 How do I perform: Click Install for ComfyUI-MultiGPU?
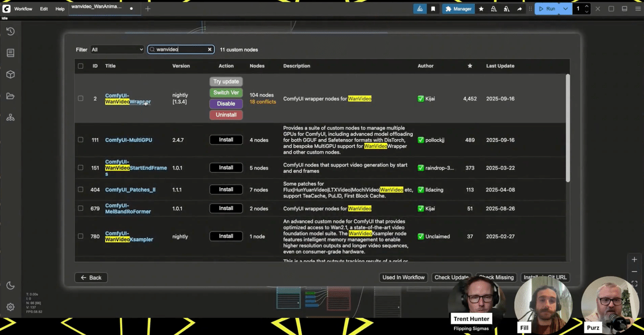[x=226, y=140]
